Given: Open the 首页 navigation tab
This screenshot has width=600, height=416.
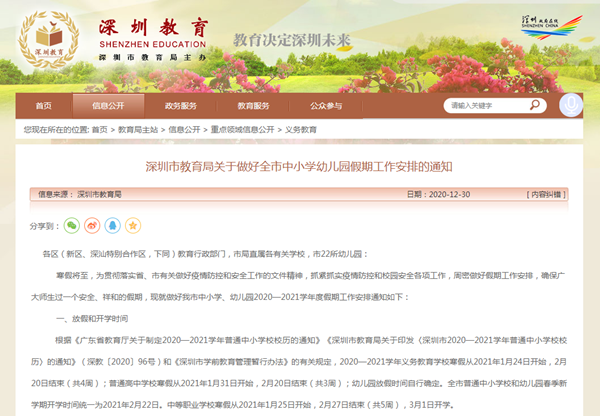Looking at the screenshot, I should click(44, 105).
